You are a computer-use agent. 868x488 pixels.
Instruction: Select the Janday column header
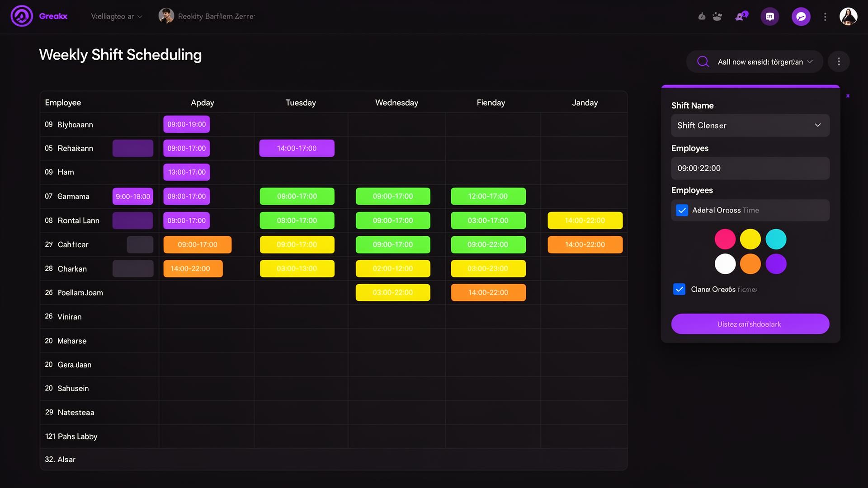(585, 103)
